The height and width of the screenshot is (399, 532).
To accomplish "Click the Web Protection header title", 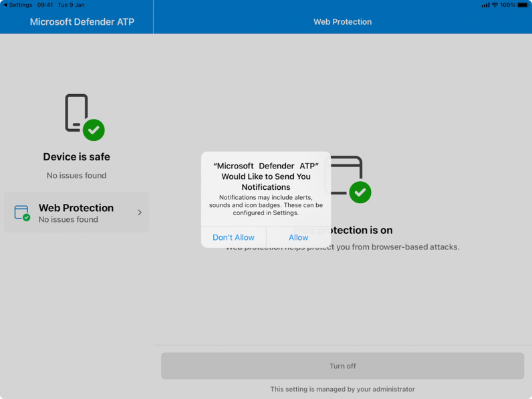I will click(342, 21).
